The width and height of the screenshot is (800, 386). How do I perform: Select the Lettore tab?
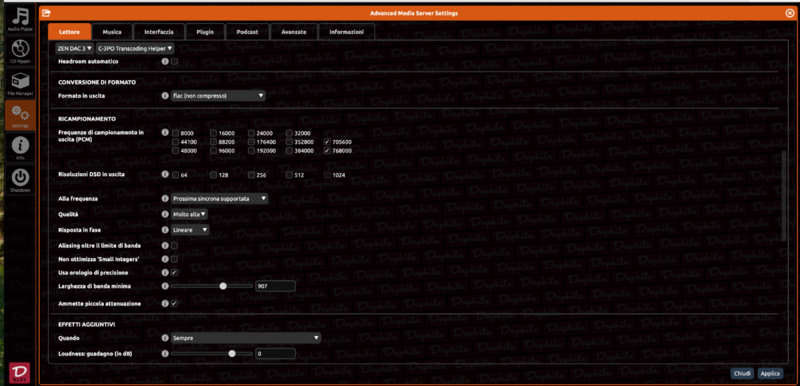click(x=69, y=32)
